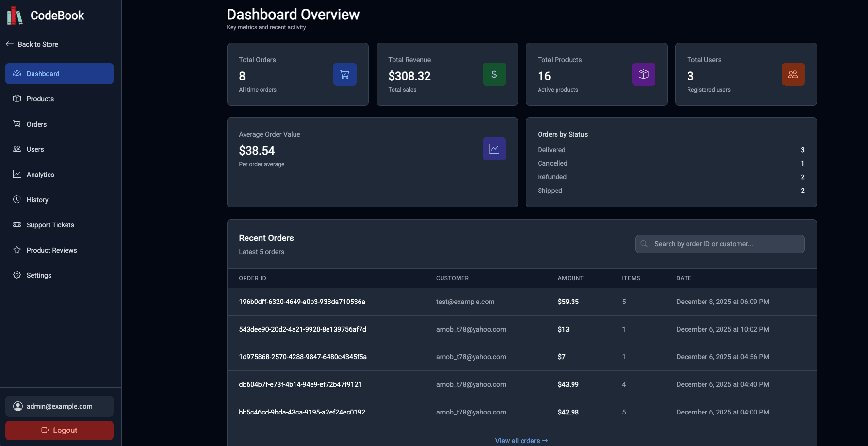Open the Users section from the sidebar
868x446 pixels.
17,149
